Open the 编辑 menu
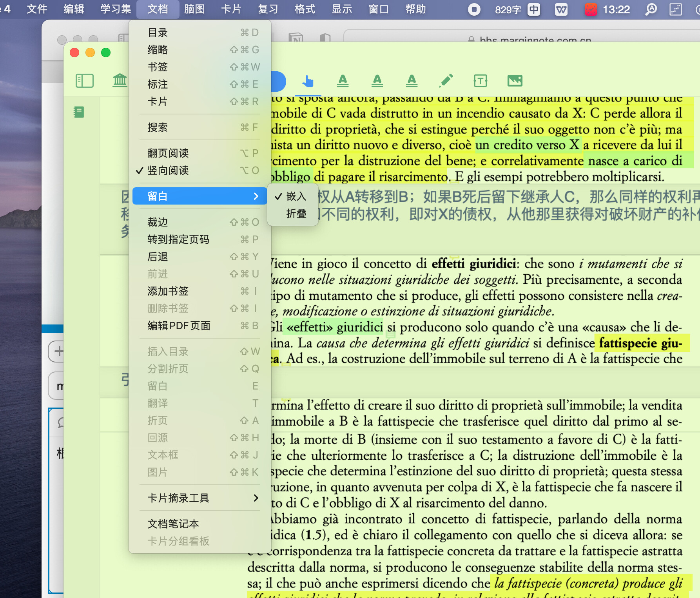 tap(74, 9)
